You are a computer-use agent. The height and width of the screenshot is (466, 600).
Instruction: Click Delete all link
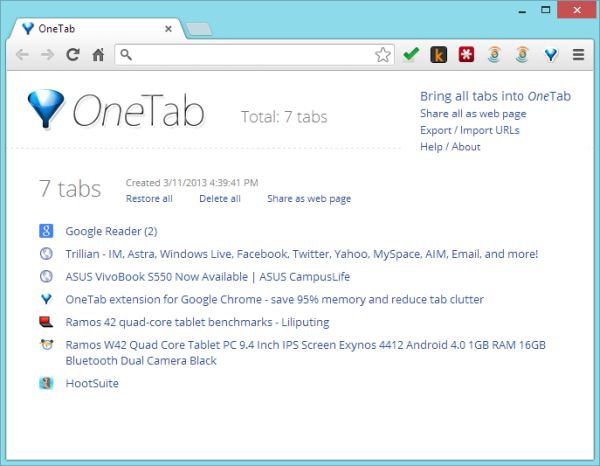[220, 199]
